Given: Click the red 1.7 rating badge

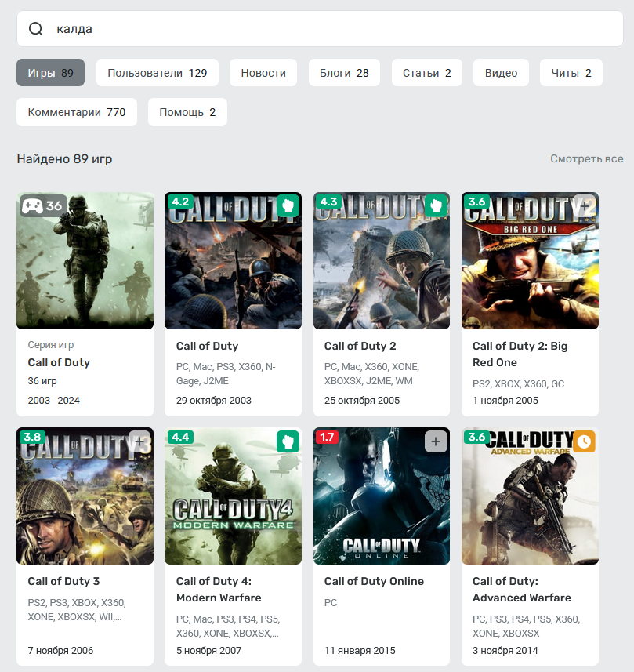Looking at the screenshot, I should pyautogui.click(x=328, y=437).
